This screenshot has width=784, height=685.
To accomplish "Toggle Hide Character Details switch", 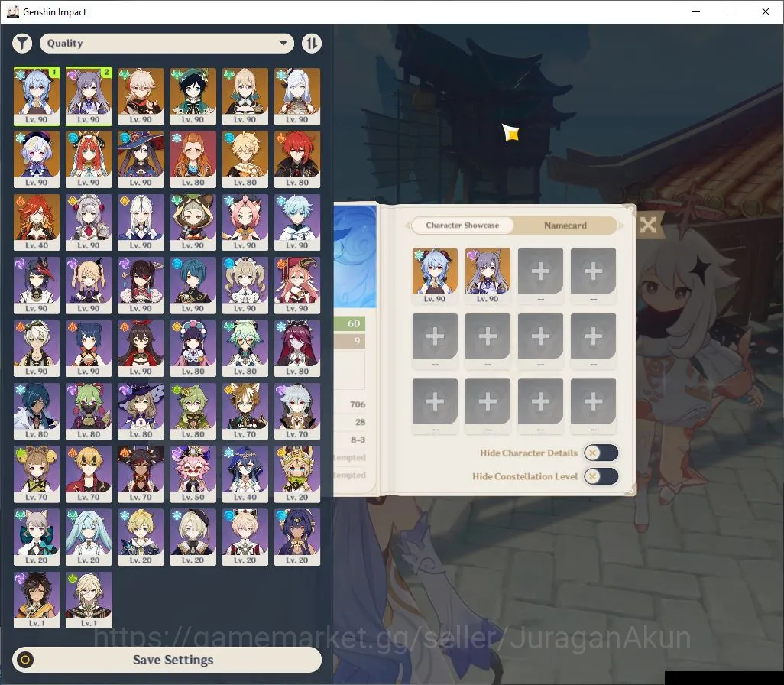I will [x=601, y=453].
